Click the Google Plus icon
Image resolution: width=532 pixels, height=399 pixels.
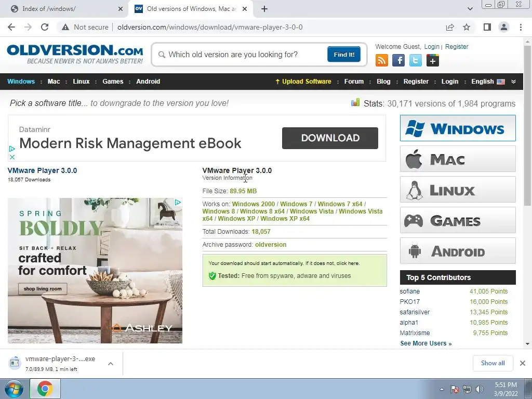tap(433, 60)
